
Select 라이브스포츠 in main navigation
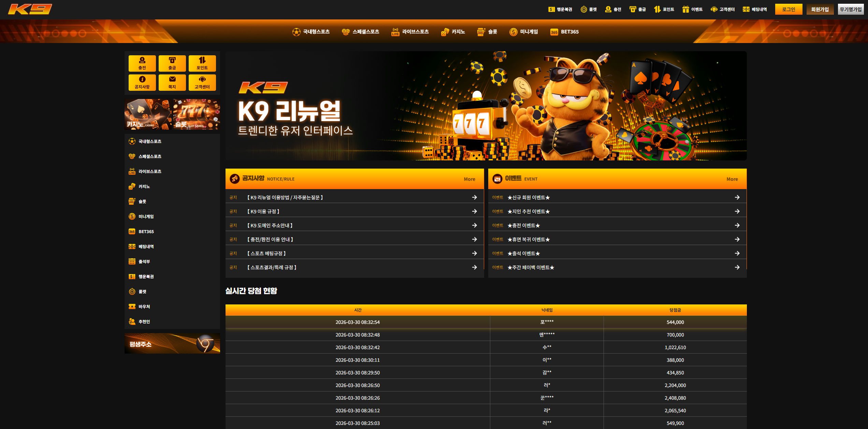tap(410, 32)
